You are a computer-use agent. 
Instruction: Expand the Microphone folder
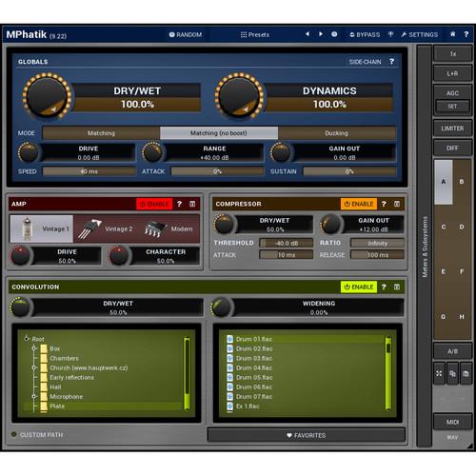pyautogui.click(x=34, y=396)
